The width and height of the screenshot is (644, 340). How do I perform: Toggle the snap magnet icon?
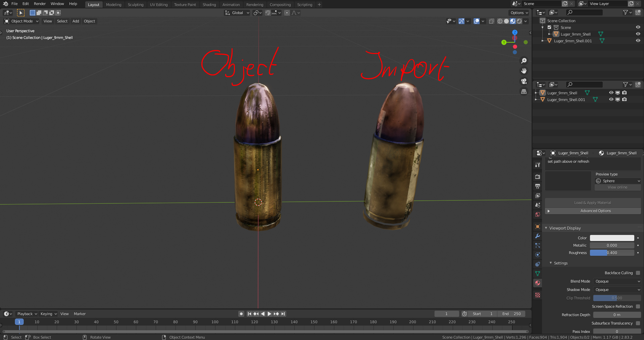point(268,13)
